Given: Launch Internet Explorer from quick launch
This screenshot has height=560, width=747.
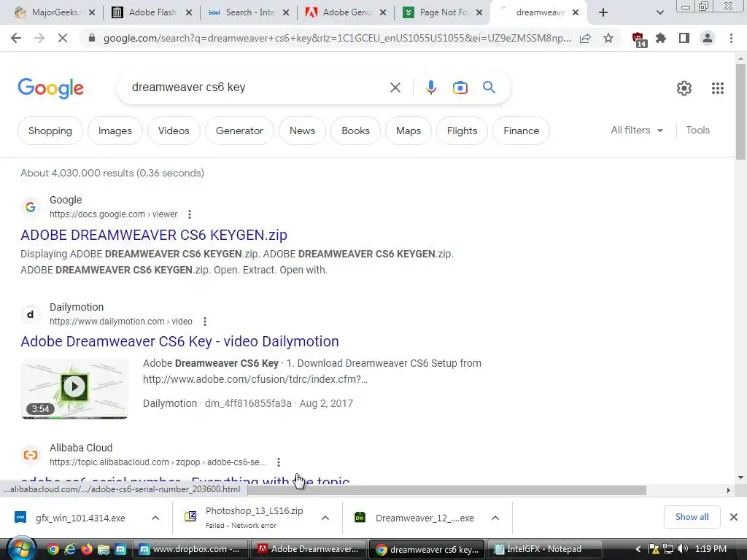Looking at the screenshot, I should coord(70,550).
